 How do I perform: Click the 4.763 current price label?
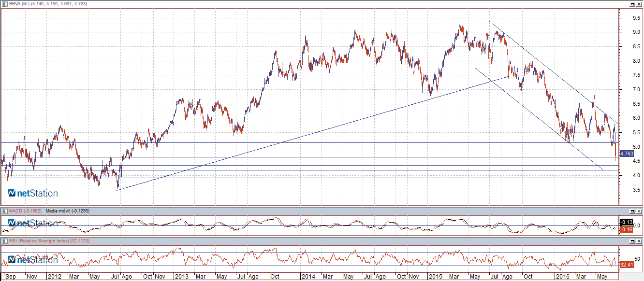tap(626, 154)
